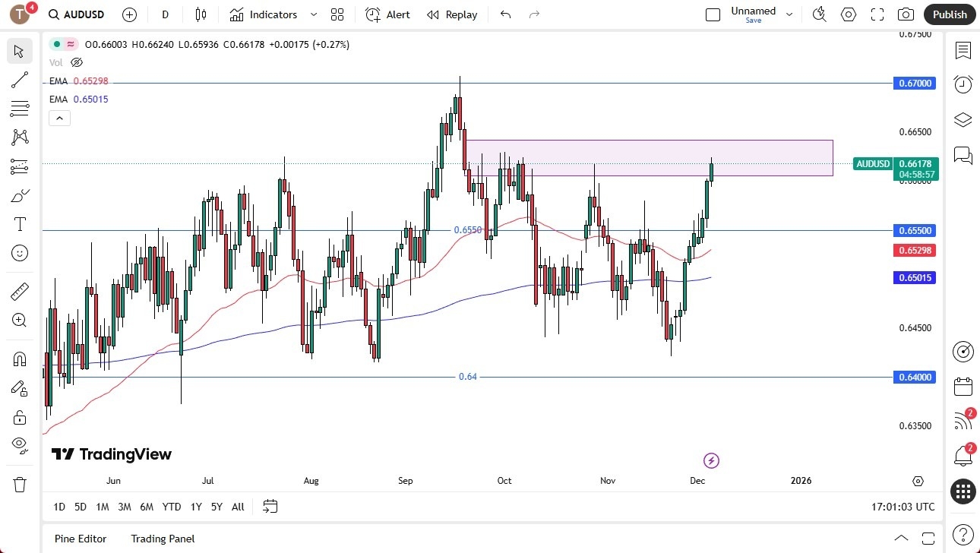The image size is (980, 553).
Task: Take a chart snapshot with the camera icon
Action: (906, 14)
